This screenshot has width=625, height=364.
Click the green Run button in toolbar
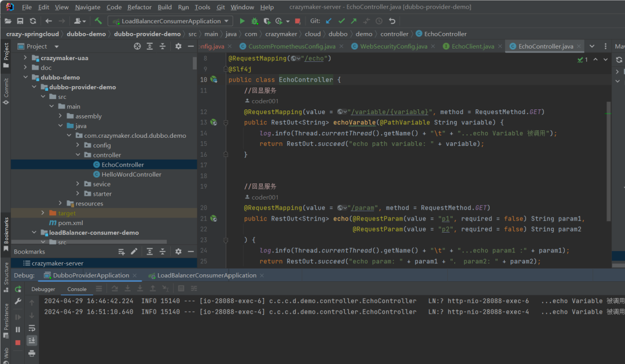click(242, 21)
